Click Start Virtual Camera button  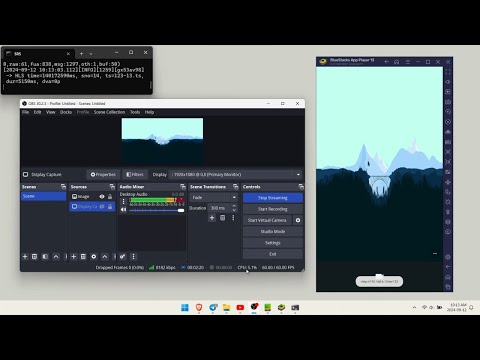[x=267, y=220]
